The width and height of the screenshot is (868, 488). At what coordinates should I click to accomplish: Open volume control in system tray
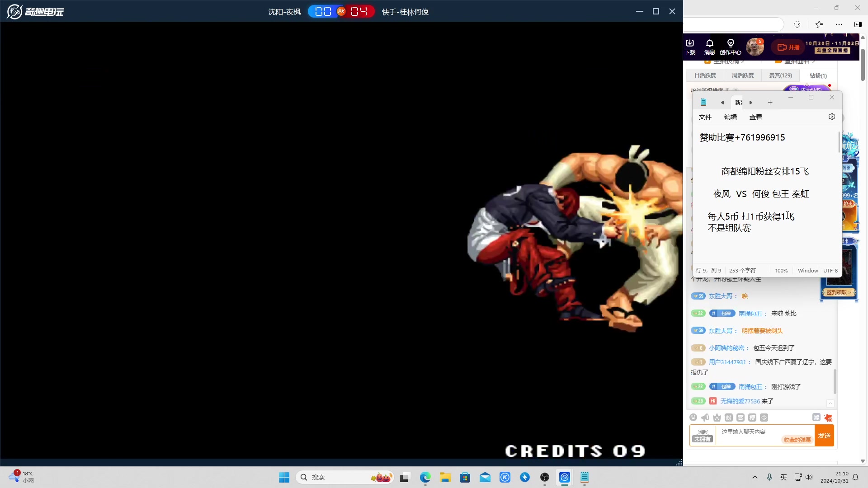(x=809, y=477)
